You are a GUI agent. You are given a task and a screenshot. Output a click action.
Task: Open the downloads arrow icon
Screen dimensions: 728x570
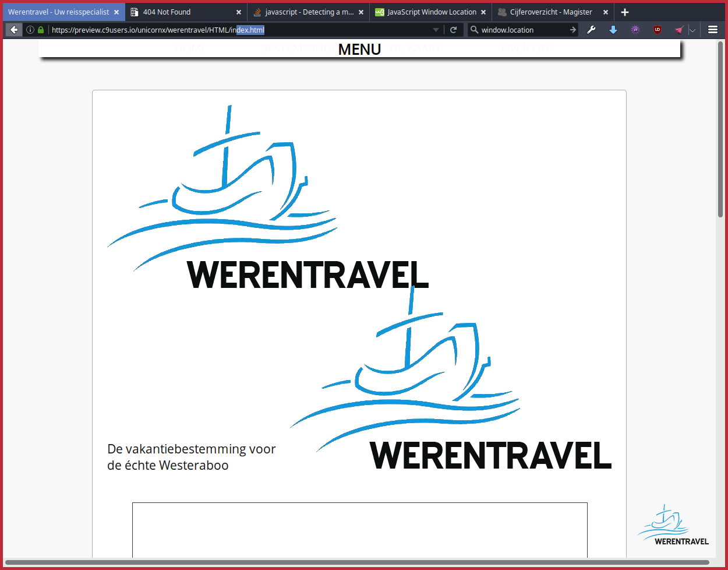(613, 30)
